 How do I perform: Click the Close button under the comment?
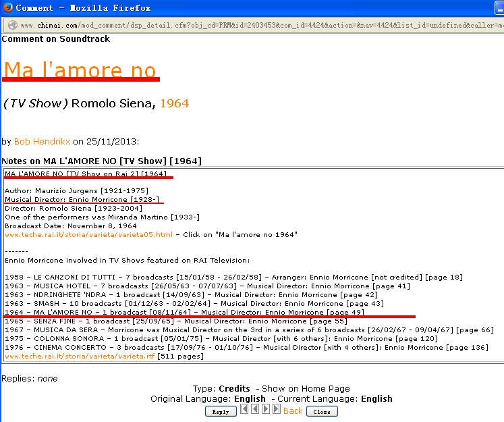(322, 411)
